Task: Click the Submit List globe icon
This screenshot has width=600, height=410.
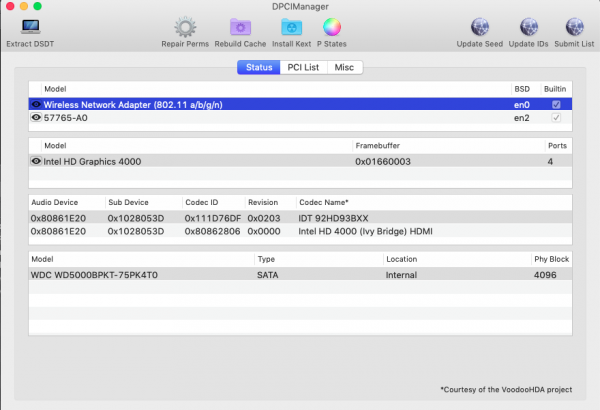Action: click(575, 27)
